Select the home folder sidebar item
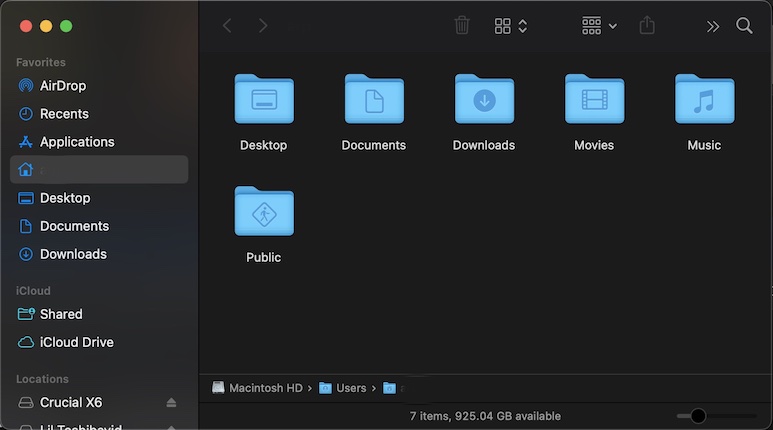This screenshot has width=773, height=430. click(x=99, y=170)
